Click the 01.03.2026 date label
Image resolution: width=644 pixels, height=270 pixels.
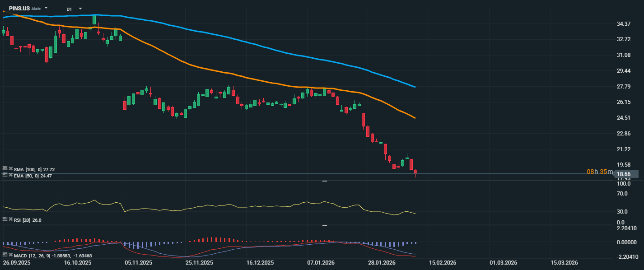click(504, 262)
